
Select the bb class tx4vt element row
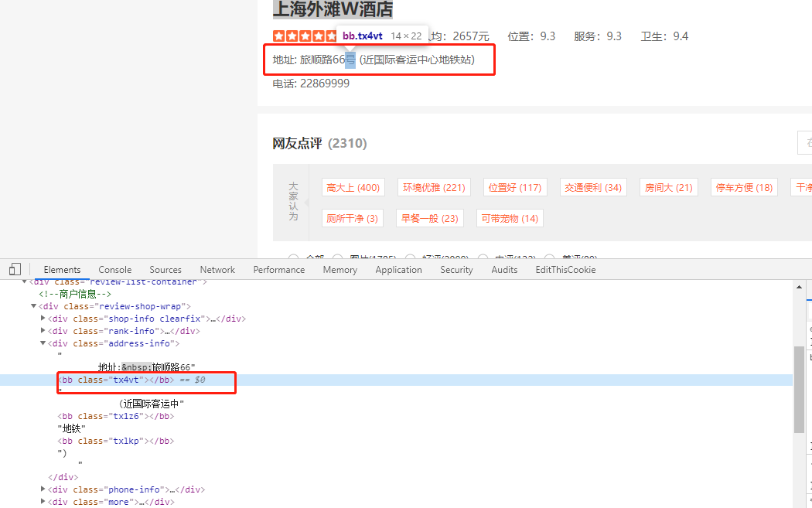point(396,380)
